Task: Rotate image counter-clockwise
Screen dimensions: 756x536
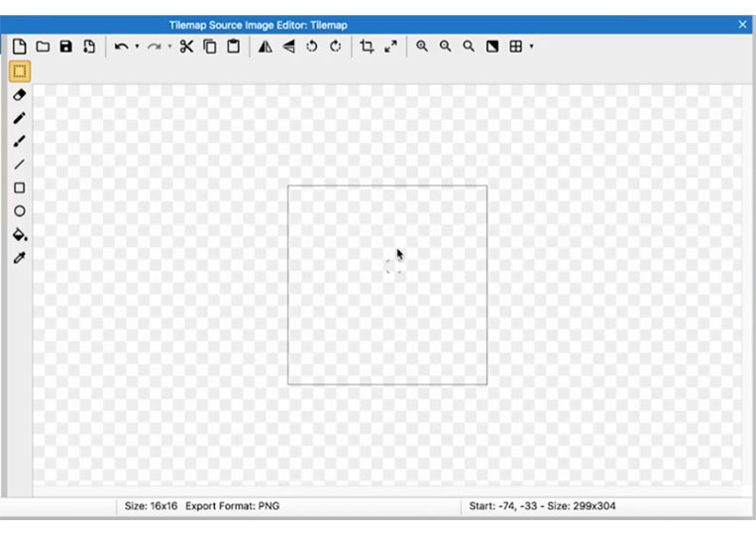Action: (312, 47)
